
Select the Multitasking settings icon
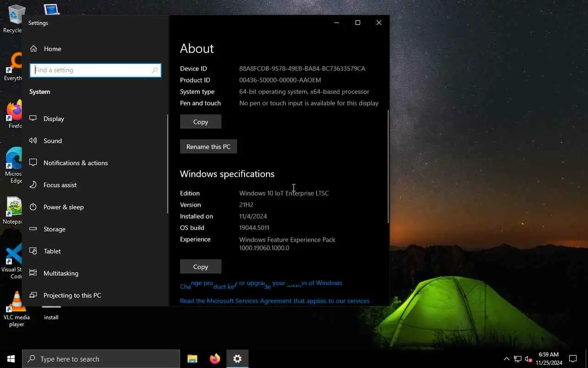33,273
